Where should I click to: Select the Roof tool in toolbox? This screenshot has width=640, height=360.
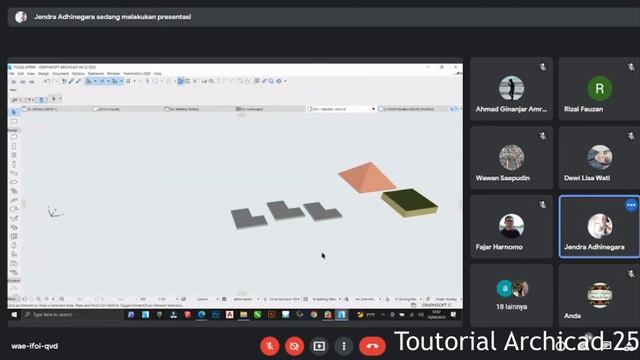tap(14, 209)
